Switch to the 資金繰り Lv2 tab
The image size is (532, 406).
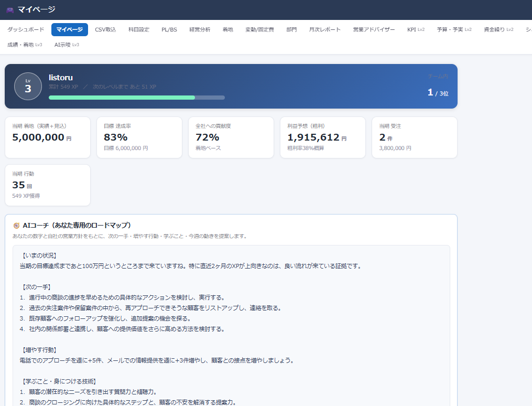(x=499, y=29)
